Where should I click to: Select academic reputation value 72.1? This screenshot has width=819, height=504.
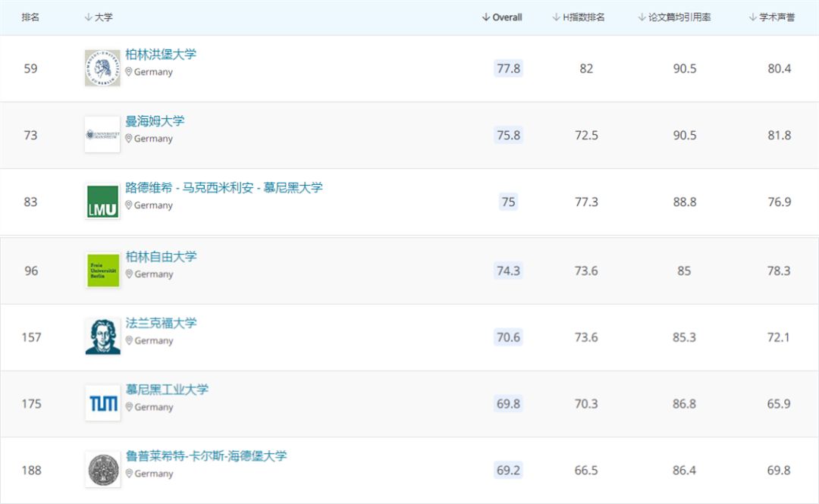pyautogui.click(x=778, y=337)
